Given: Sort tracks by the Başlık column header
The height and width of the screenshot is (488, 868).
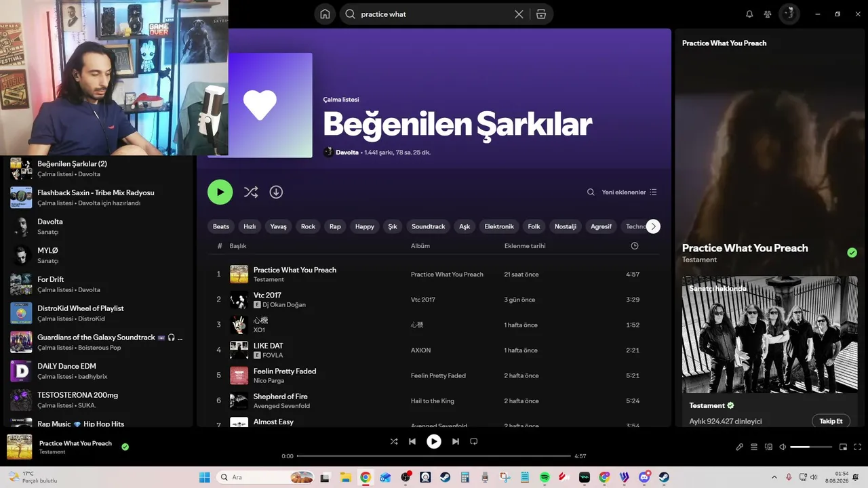Looking at the screenshot, I should pyautogui.click(x=238, y=246).
